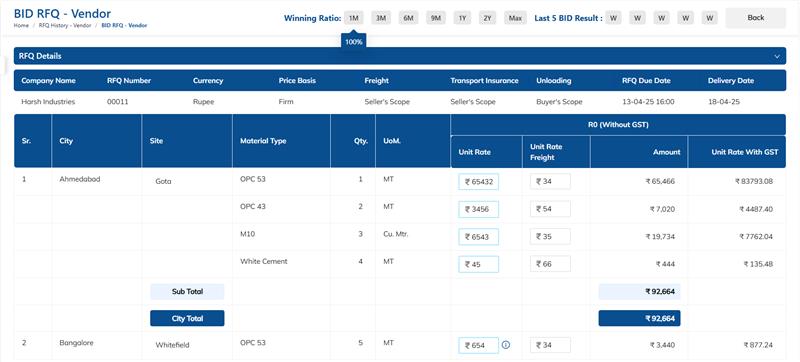The height and width of the screenshot is (362, 800).
Task: Select 9M winning ratio period
Action: pos(435,18)
